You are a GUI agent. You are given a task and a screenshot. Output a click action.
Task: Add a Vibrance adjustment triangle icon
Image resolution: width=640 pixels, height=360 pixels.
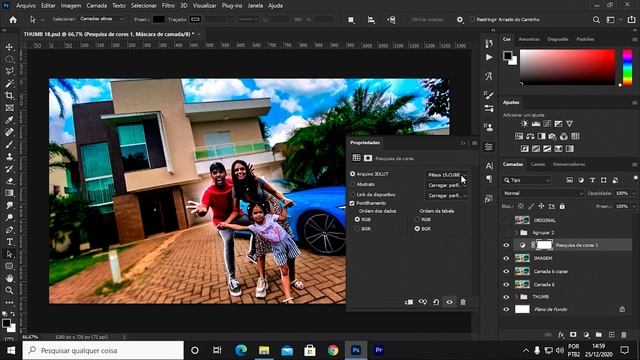[x=569, y=124]
